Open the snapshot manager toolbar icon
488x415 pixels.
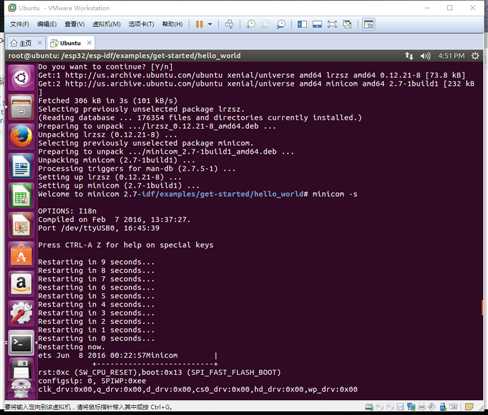(281, 24)
